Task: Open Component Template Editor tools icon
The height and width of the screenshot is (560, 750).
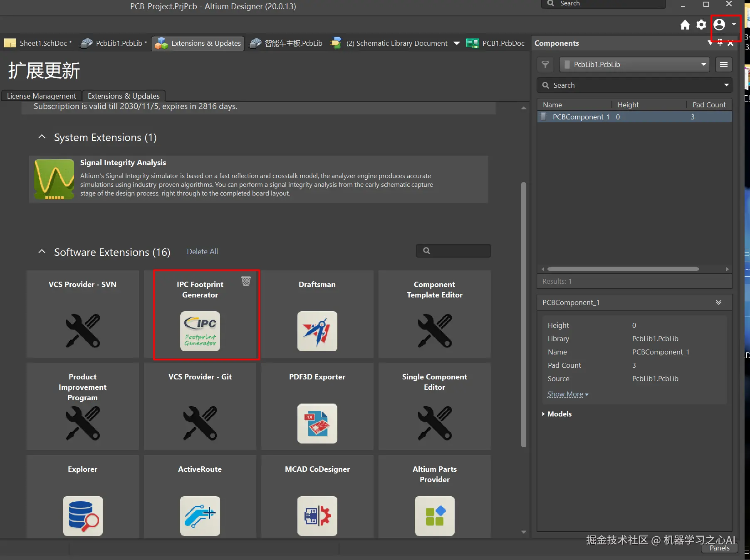Action: (x=435, y=331)
